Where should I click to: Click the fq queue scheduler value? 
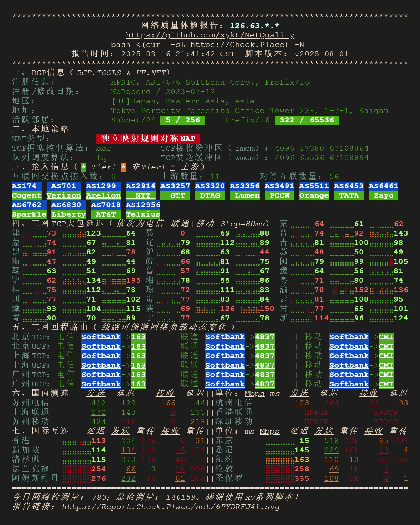tap(101, 158)
